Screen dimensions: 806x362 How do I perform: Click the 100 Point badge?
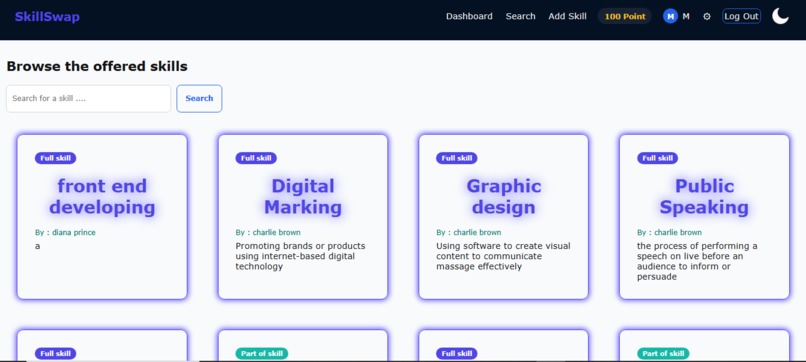625,16
